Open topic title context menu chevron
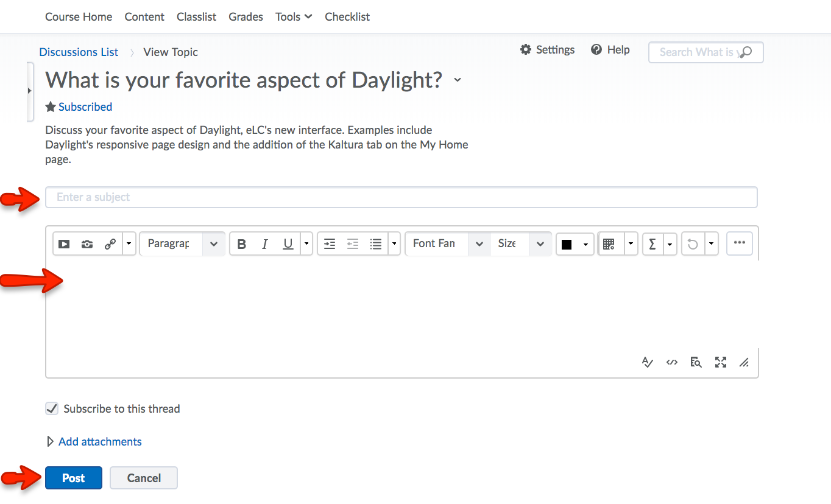This screenshot has height=504, width=831. [x=458, y=80]
